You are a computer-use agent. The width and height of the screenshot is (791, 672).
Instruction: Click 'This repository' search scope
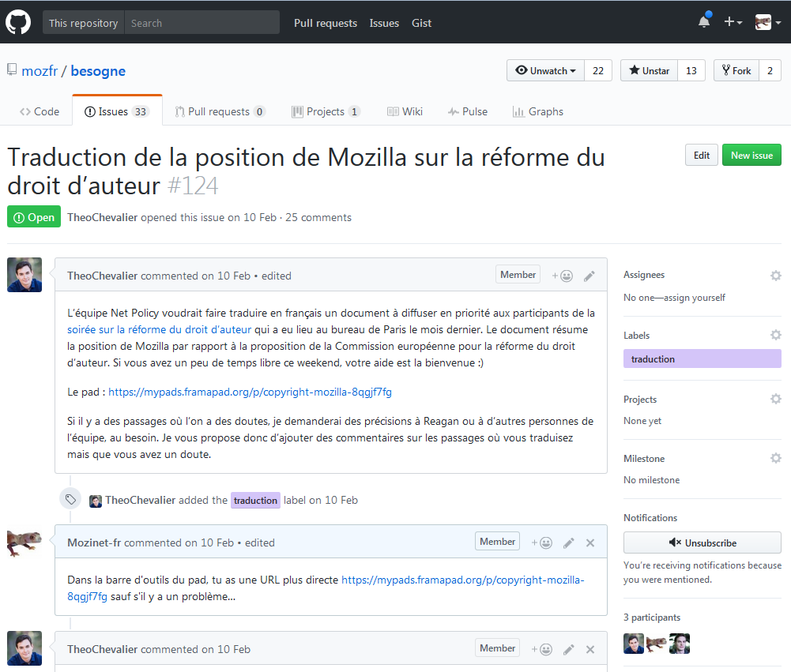(83, 23)
